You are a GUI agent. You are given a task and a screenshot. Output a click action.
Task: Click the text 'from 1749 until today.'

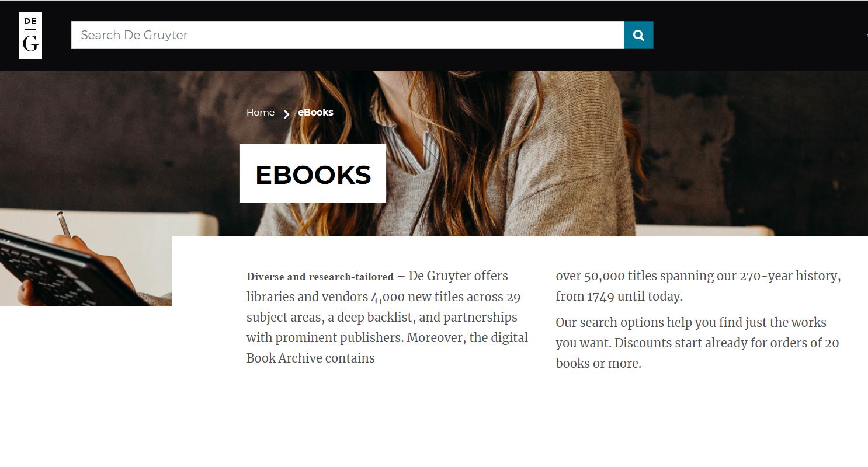click(x=619, y=297)
